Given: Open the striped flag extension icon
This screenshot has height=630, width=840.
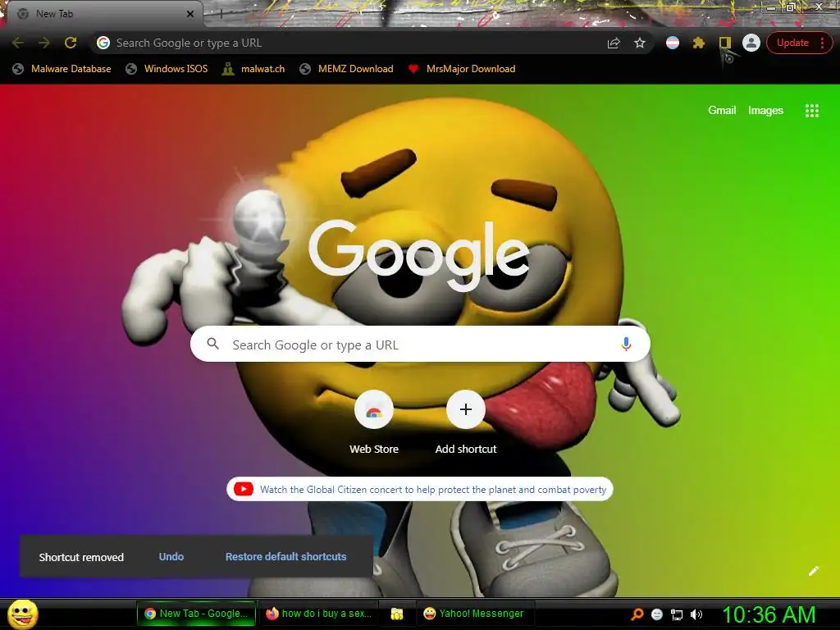Looking at the screenshot, I should pyautogui.click(x=673, y=43).
